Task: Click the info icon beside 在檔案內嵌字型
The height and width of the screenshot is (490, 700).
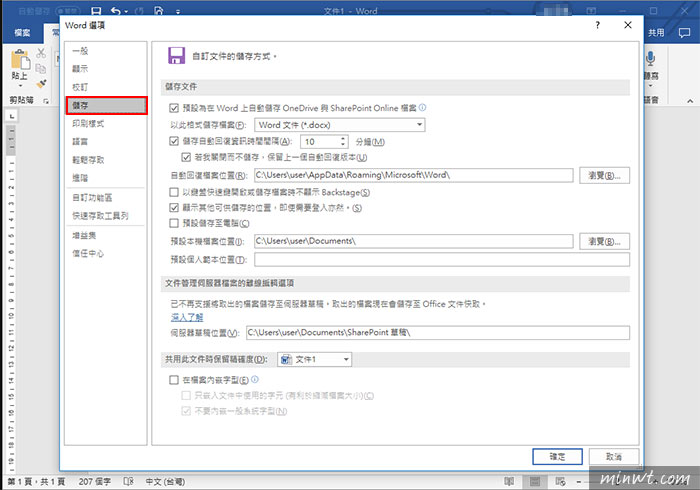Action: pos(254,379)
